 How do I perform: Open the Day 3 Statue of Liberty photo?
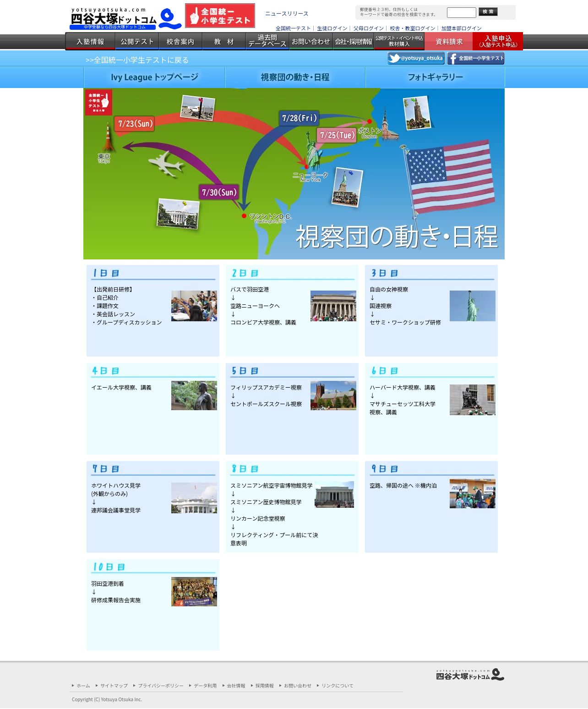[473, 306]
